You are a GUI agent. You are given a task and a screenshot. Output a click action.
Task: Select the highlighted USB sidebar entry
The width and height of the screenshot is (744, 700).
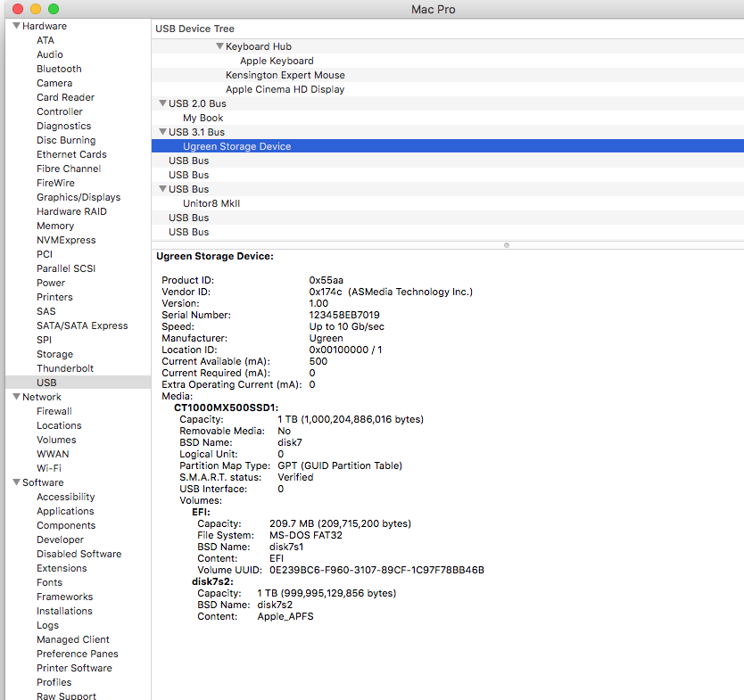click(x=78, y=383)
